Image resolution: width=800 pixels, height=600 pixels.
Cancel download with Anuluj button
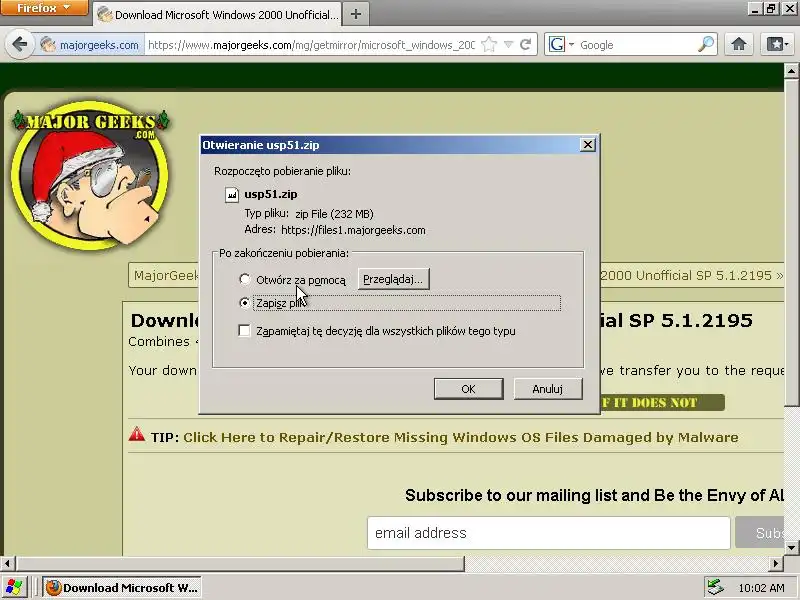(547, 389)
